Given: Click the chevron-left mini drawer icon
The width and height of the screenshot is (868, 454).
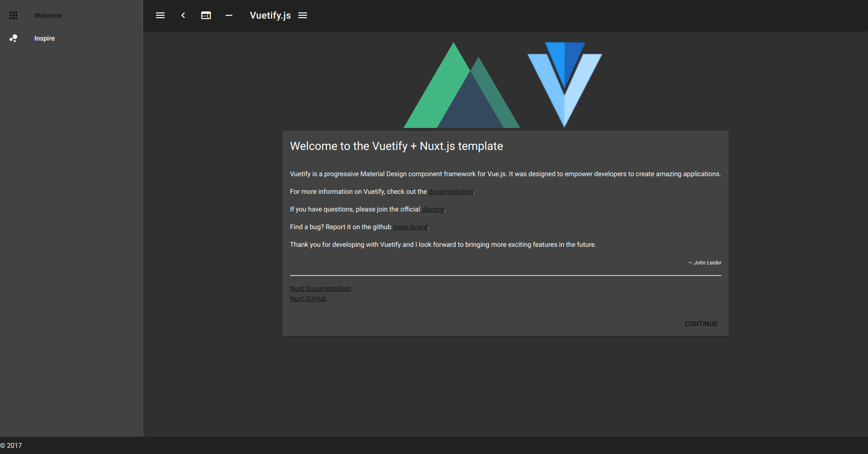Looking at the screenshot, I should (183, 15).
